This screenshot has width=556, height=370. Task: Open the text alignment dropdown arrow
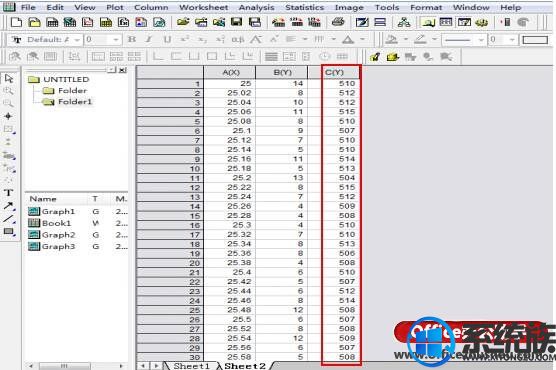tap(305, 39)
